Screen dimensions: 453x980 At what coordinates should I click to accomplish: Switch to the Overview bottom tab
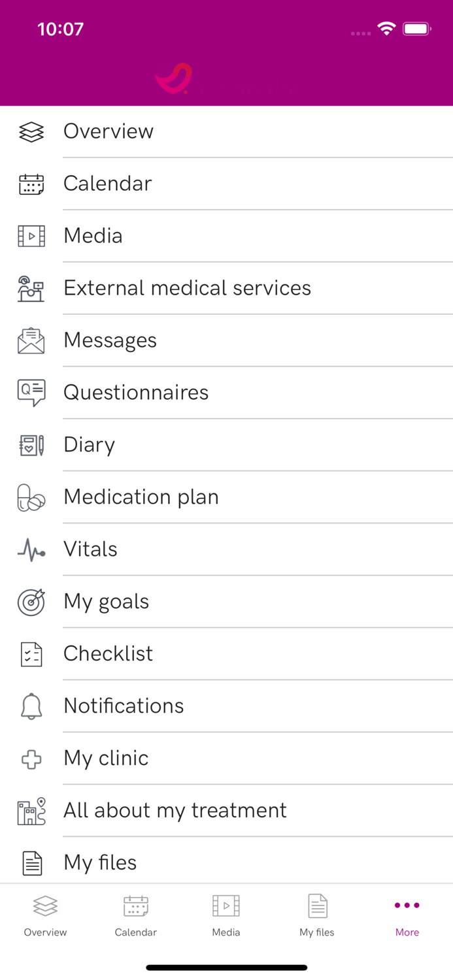tap(45, 916)
